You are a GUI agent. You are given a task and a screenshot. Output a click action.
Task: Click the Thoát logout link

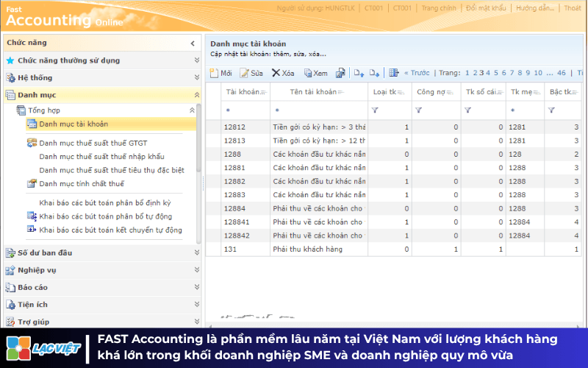573,8
